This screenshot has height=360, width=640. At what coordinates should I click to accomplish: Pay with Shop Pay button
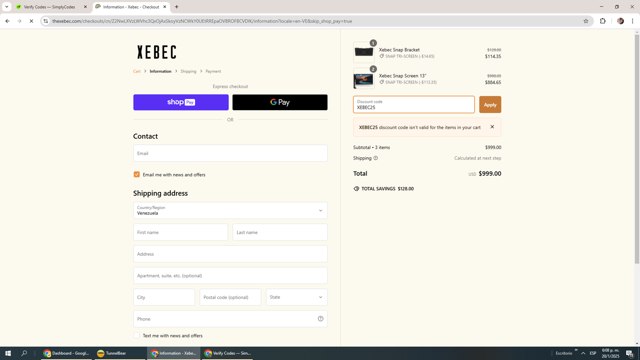[x=181, y=102]
